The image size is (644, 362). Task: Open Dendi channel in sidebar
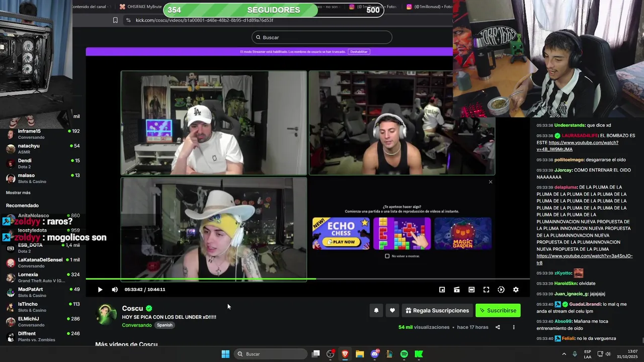(x=43, y=163)
